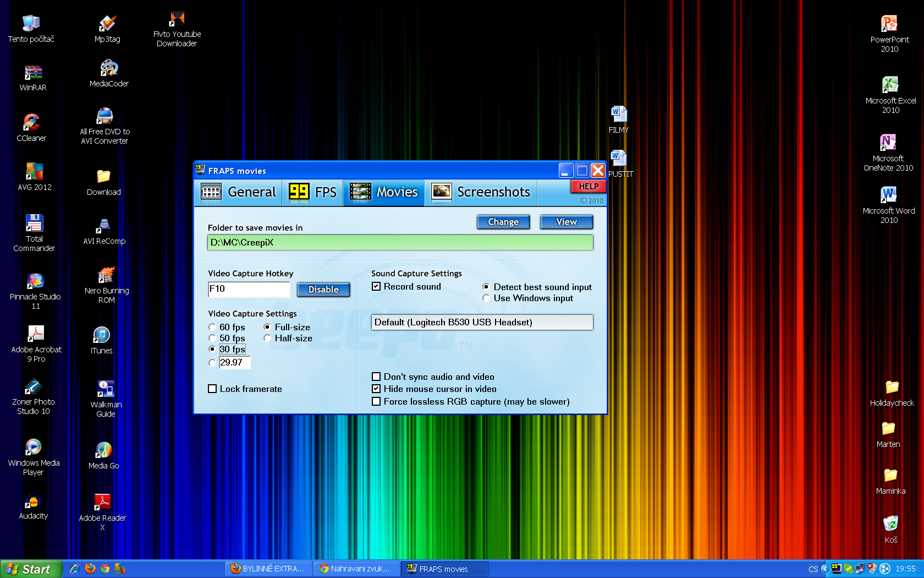
Task: Disable the video capture hotkey
Action: 323,290
